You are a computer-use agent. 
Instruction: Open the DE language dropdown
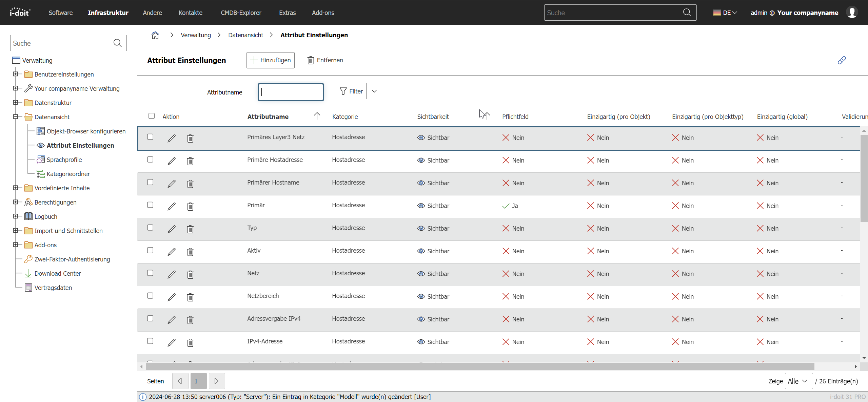725,13
